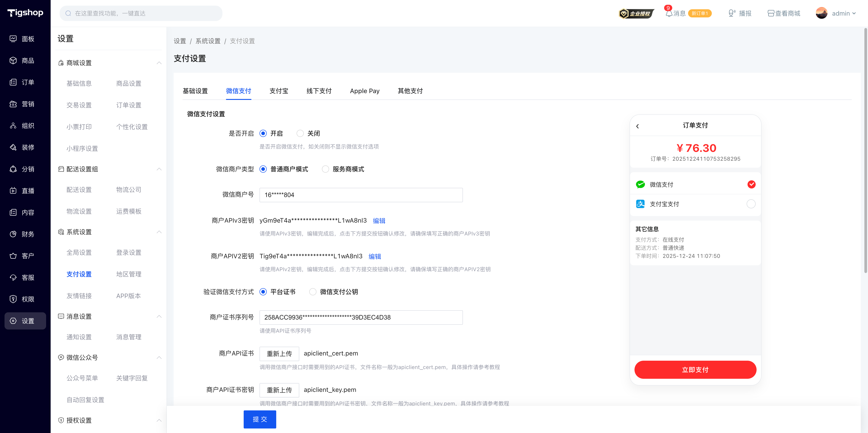The image size is (868, 433).
Task: Open the 营销 marketing sidebar icon
Action: (13, 104)
